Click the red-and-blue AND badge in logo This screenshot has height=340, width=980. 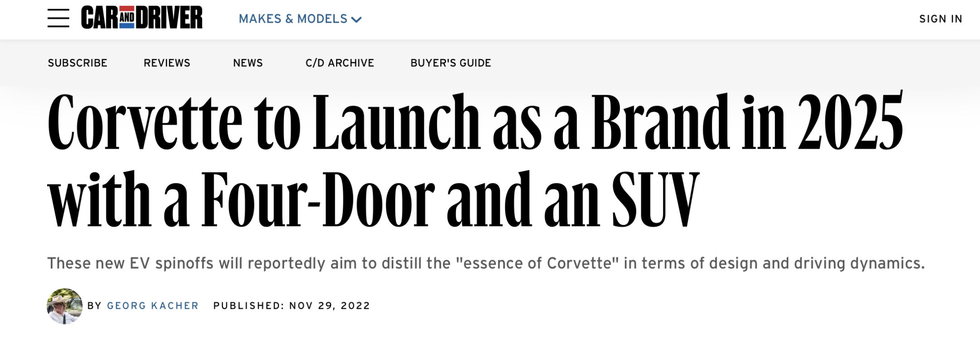tap(127, 18)
